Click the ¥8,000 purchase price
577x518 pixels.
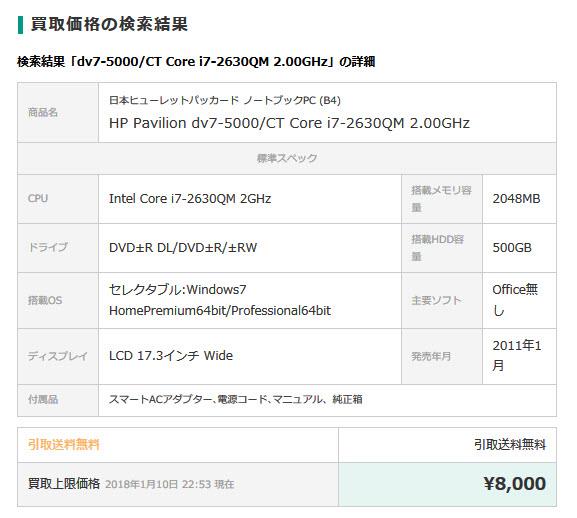[x=515, y=483]
